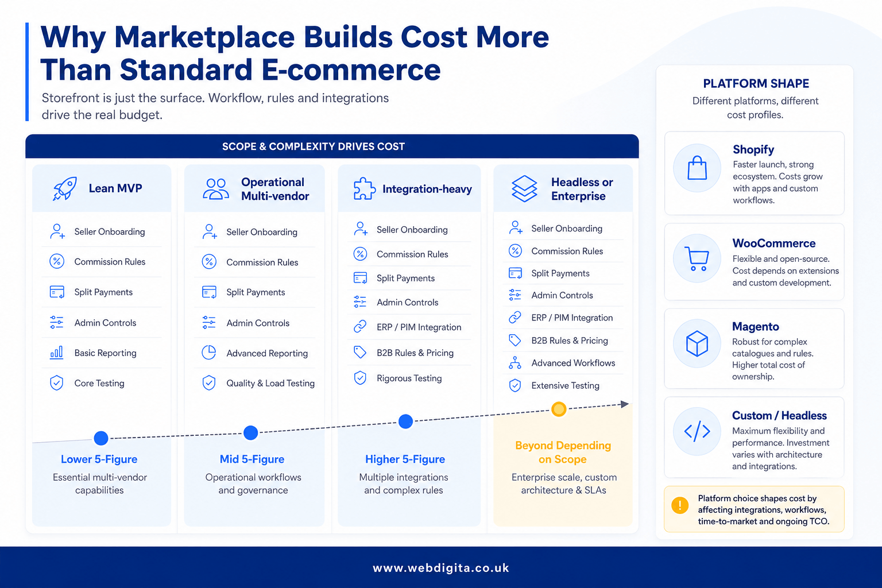Click Admin Controls text in Lean MVP column
The width and height of the screenshot is (882, 588).
pos(106,323)
